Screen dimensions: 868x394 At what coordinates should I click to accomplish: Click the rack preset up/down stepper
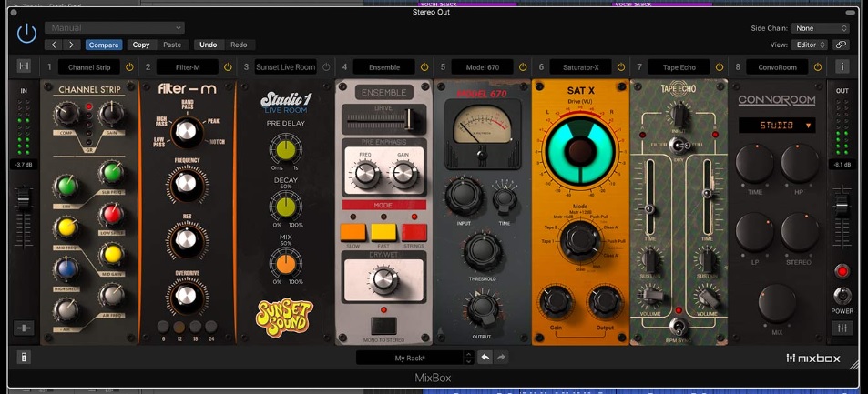coord(469,358)
